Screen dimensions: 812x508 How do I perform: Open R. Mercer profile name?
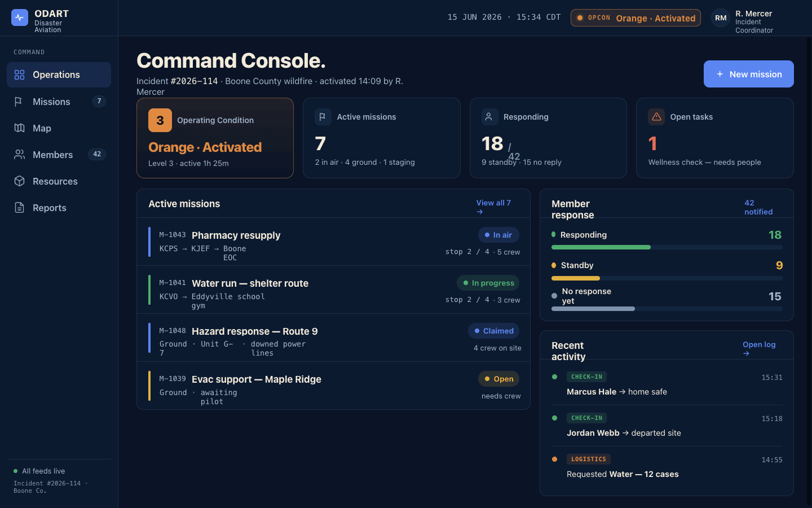click(x=754, y=14)
